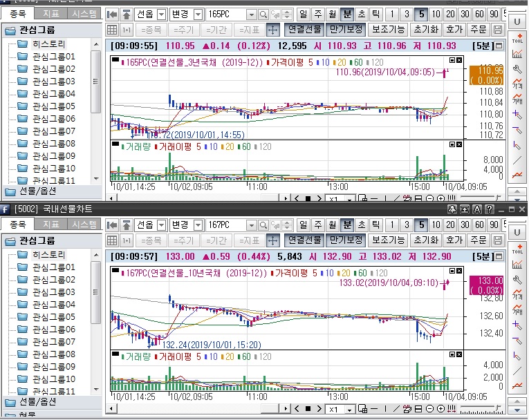Expand the 167PC symbol code dropdown
Image resolution: width=529 pixels, height=420 pixels.
[251, 225]
